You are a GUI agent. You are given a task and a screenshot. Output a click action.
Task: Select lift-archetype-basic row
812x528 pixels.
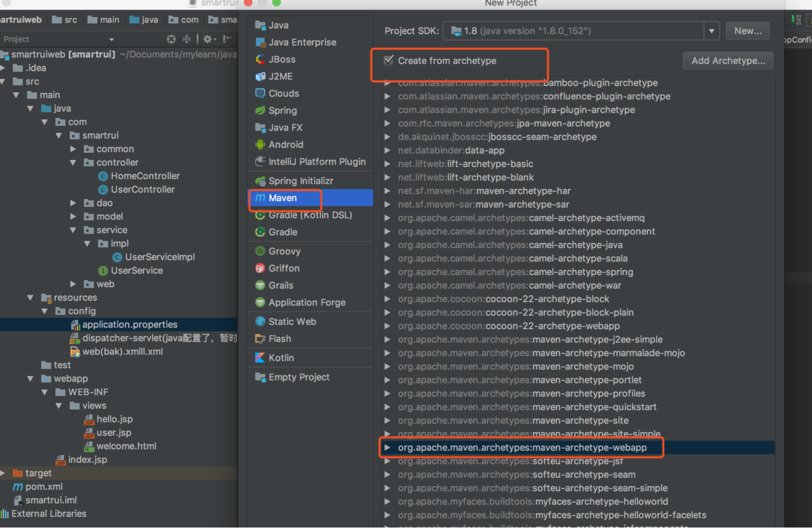(578, 164)
